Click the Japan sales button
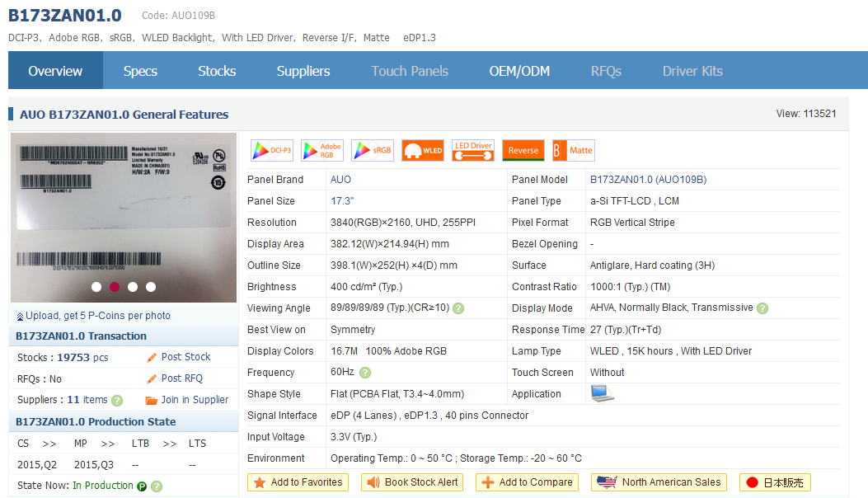The width and height of the screenshot is (868, 498). pos(775,482)
